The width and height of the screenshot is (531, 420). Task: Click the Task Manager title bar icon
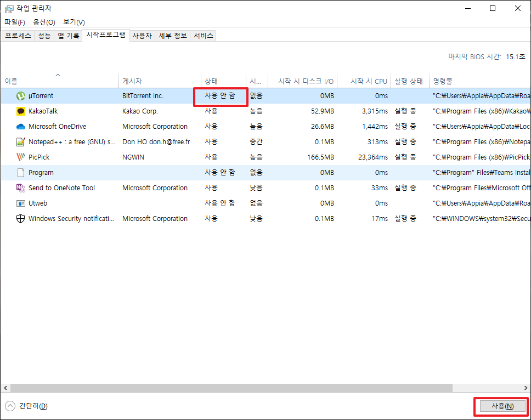click(x=9, y=8)
